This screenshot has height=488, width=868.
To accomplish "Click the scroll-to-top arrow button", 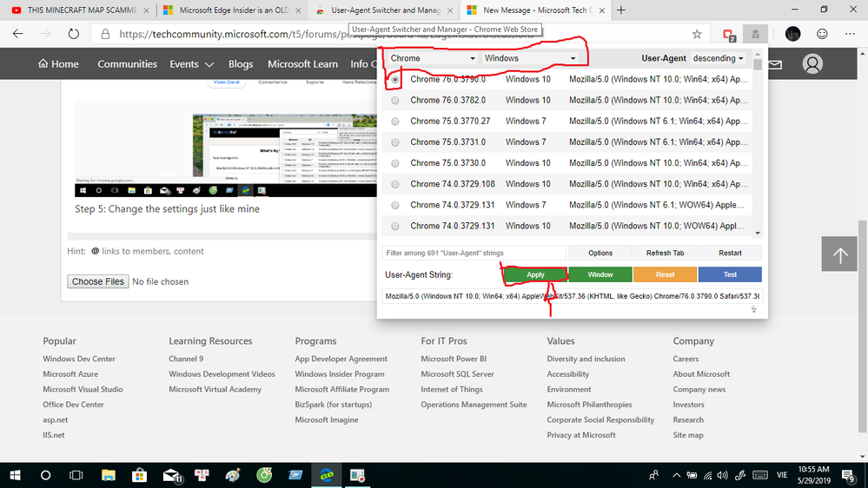I will point(840,254).
